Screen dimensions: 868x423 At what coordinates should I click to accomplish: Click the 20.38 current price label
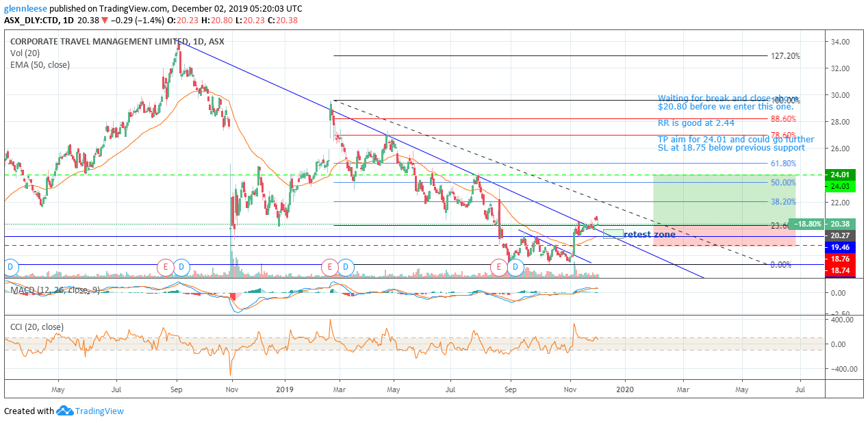[841, 224]
